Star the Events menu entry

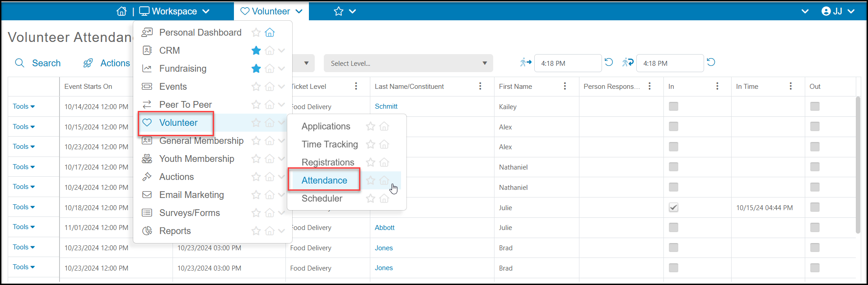[x=256, y=87]
